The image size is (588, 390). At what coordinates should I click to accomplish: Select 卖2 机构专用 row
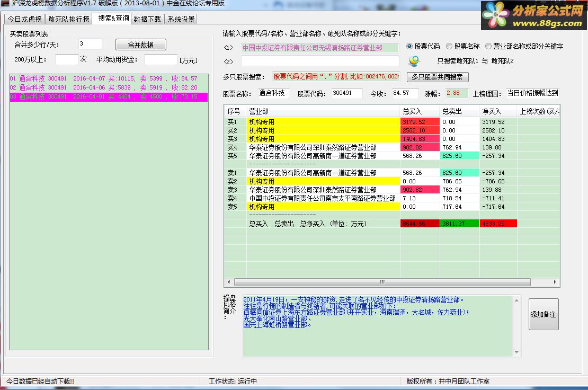coord(392,181)
